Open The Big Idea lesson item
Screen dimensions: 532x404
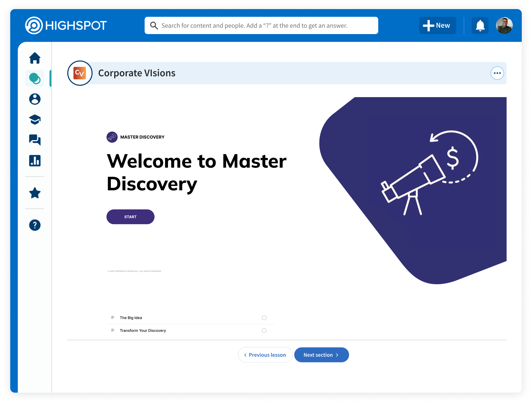(131, 318)
